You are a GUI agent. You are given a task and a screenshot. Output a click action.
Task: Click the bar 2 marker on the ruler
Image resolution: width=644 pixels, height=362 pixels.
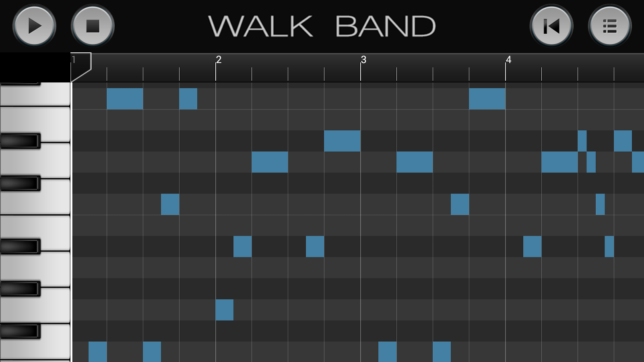coord(217,60)
